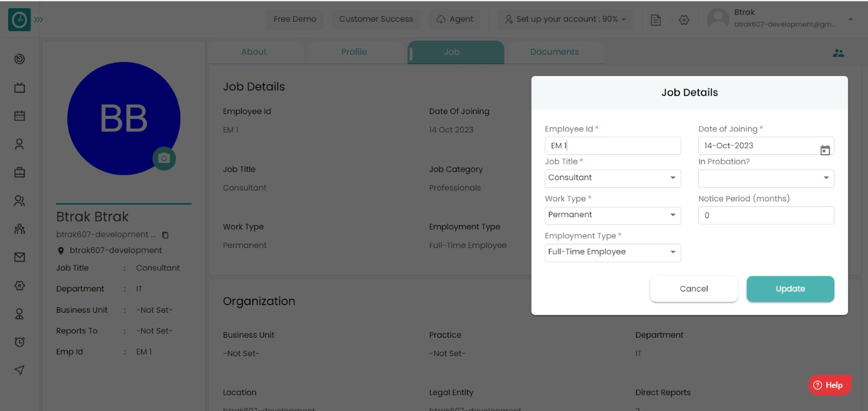Click the Agent button
This screenshot has height=411, width=868.
click(455, 19)
